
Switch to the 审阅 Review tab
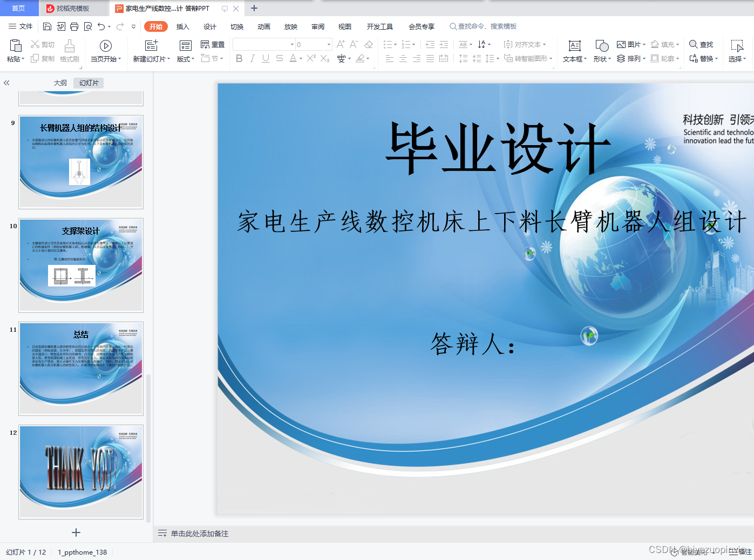coord(318,26)
